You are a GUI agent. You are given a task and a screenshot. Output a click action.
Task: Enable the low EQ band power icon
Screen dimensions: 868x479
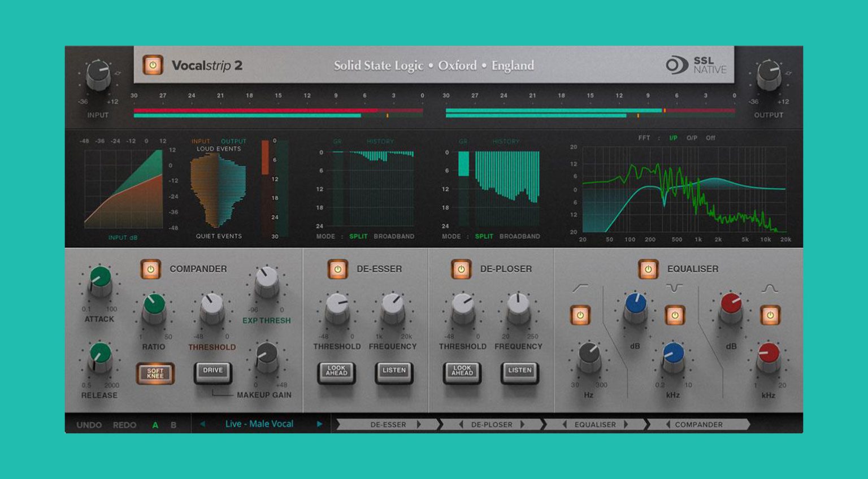pyautogui.click(x=580, y=316)
